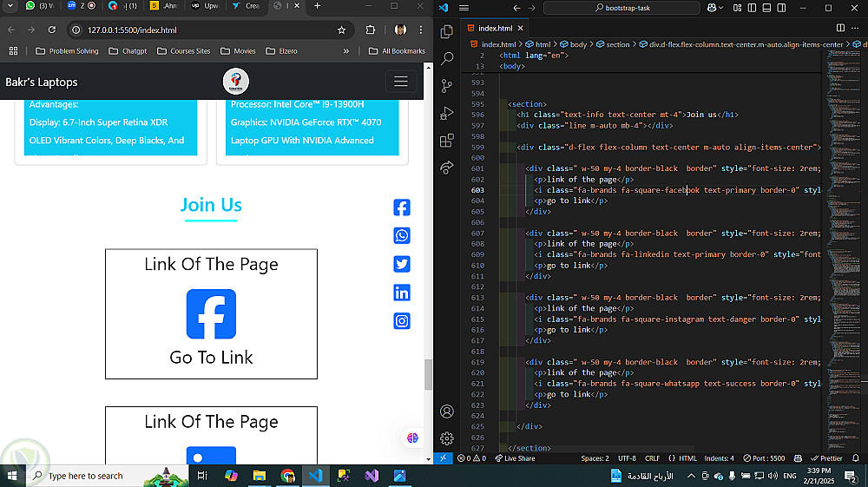Open the Windows Start menu
The height and width of the screenshot is (487, 868).
click(x=12, y=476)
